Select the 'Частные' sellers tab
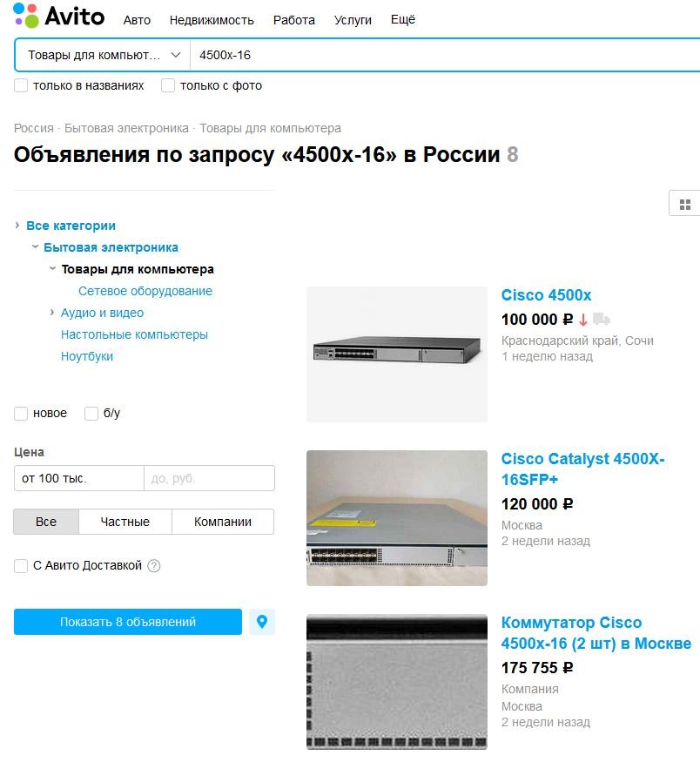Screen dimensions: 700x769 [125, 522]
